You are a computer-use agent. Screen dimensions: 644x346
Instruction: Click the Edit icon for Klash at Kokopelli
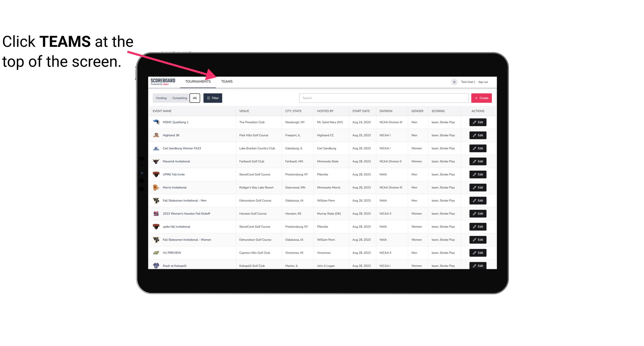point(478,266)
